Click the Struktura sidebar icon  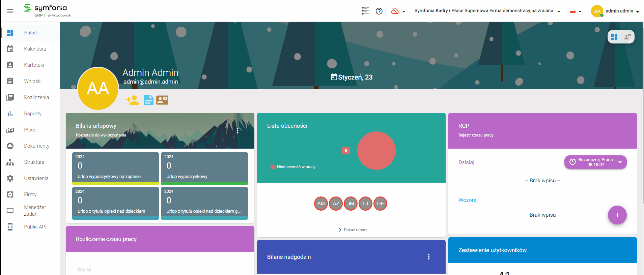pos(10,162)
